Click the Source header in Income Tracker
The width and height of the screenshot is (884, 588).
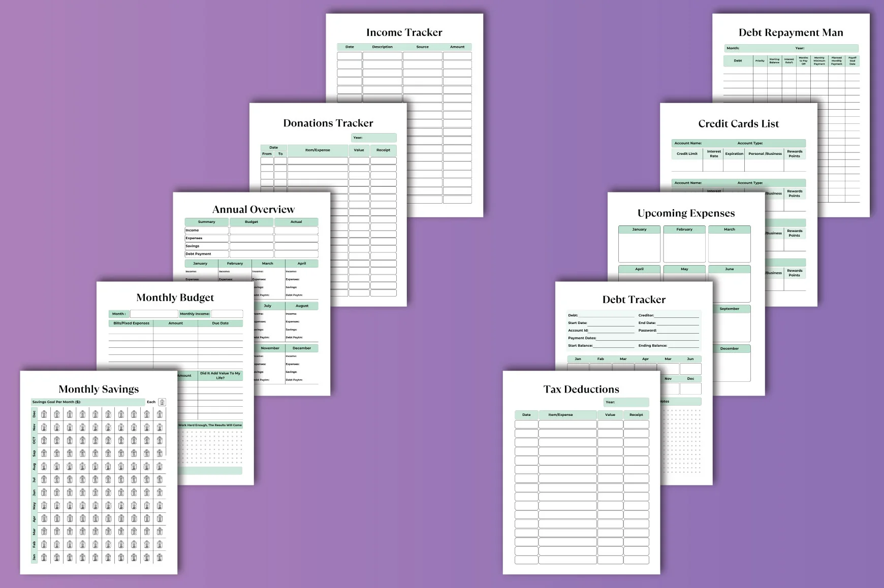pyautogui.click(x=422, y=47)
